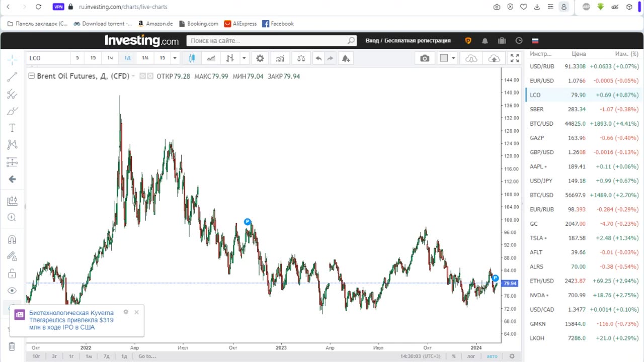This screenshot has height=362, width=644.
Task: Switch to area chart style
Action: (x=211, y=58)
